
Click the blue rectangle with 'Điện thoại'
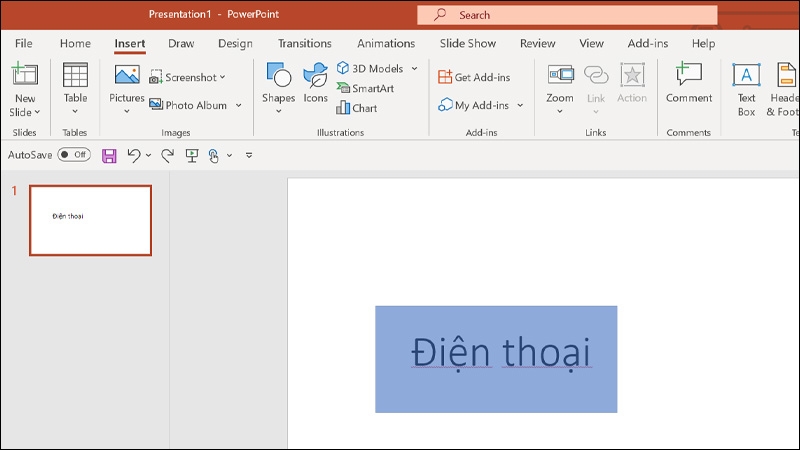coord(496,359)
